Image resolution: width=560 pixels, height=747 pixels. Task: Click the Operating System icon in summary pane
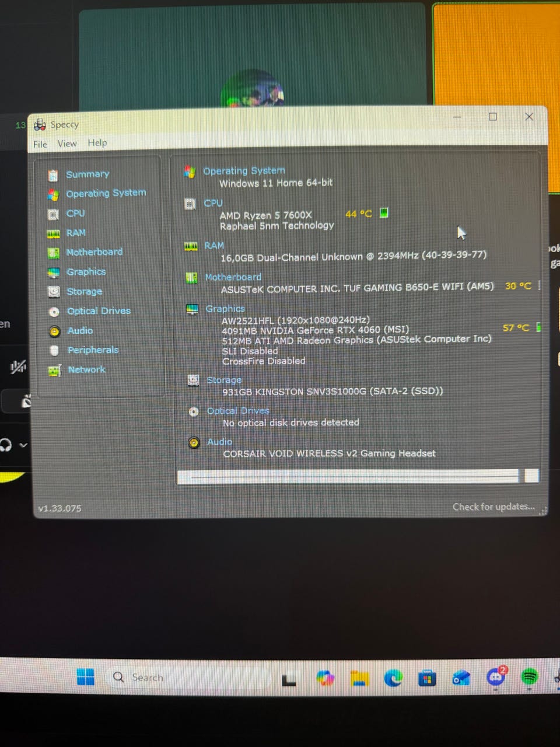click(x=190, y=172)
